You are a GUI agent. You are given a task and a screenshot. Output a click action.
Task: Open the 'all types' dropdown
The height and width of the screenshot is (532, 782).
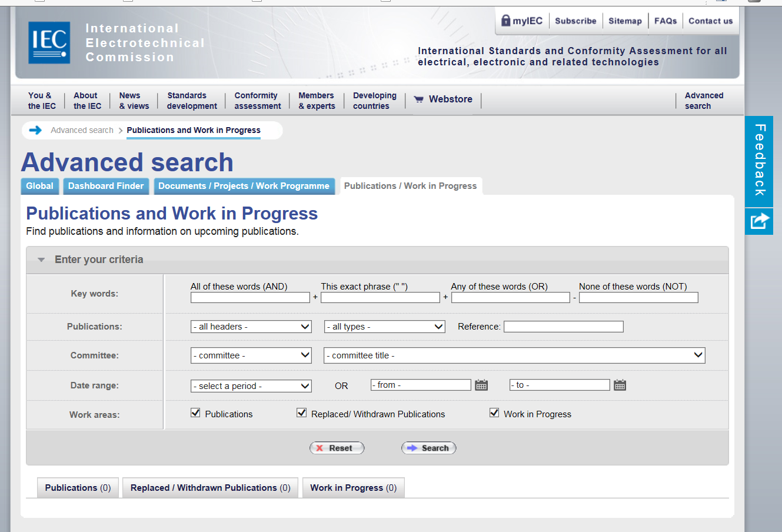pos(385,327)
